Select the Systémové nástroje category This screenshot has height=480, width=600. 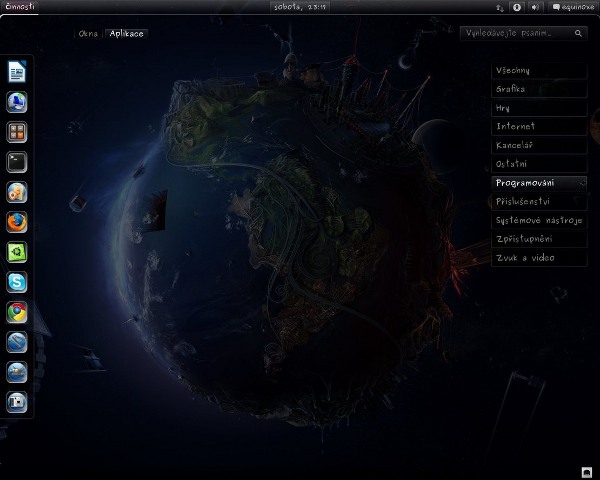point(538,220)
